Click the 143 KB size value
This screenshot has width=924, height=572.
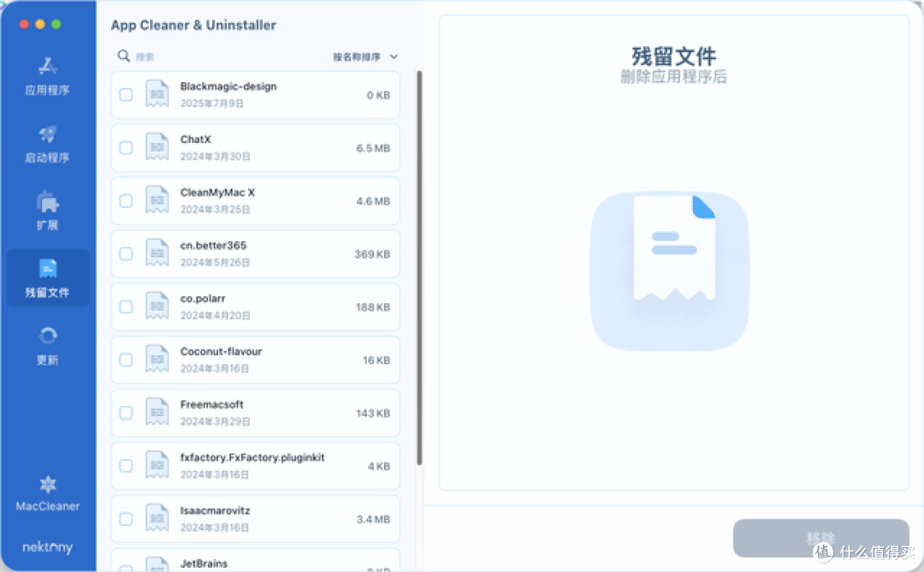point(373,414)
